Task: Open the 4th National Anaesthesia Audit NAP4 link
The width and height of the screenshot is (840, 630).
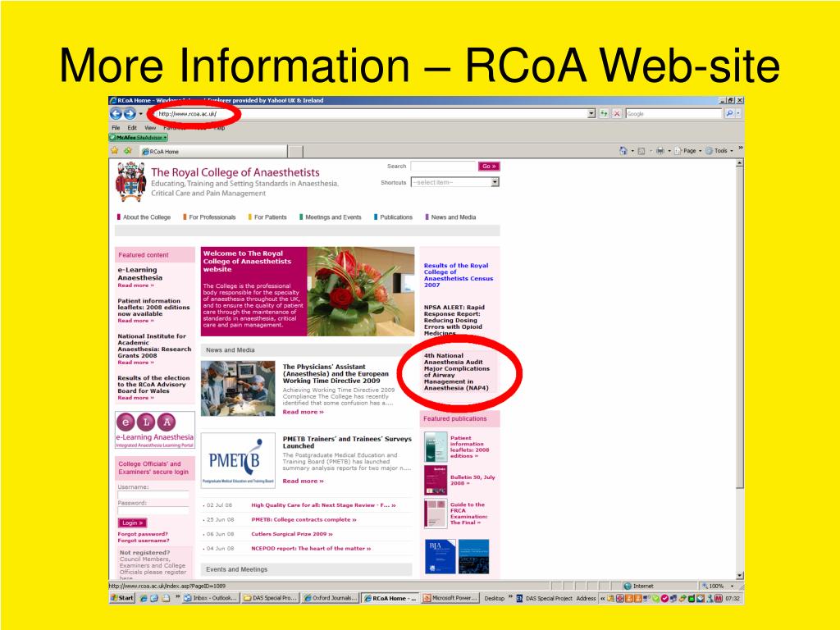Action: click(x=456, y=372)
